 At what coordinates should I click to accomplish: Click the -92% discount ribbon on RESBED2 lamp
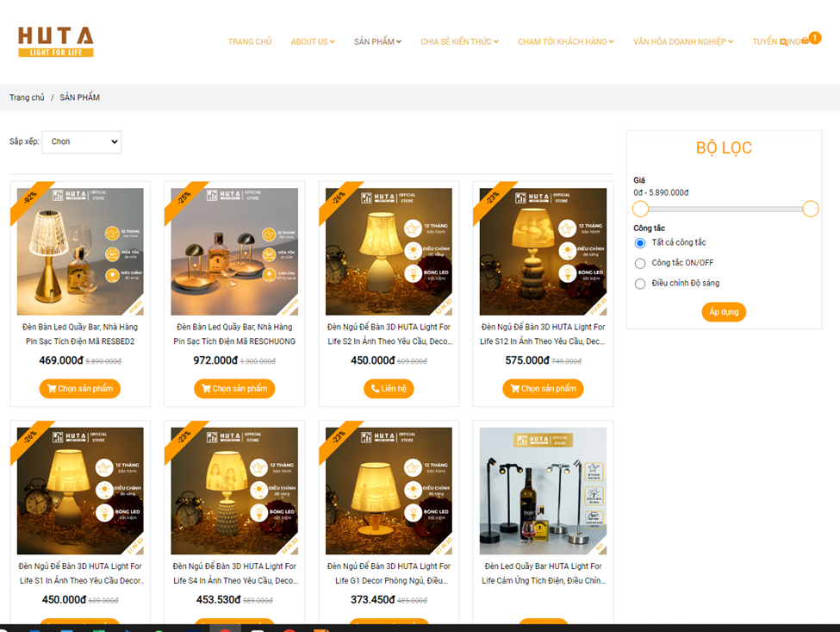point(30,198)
